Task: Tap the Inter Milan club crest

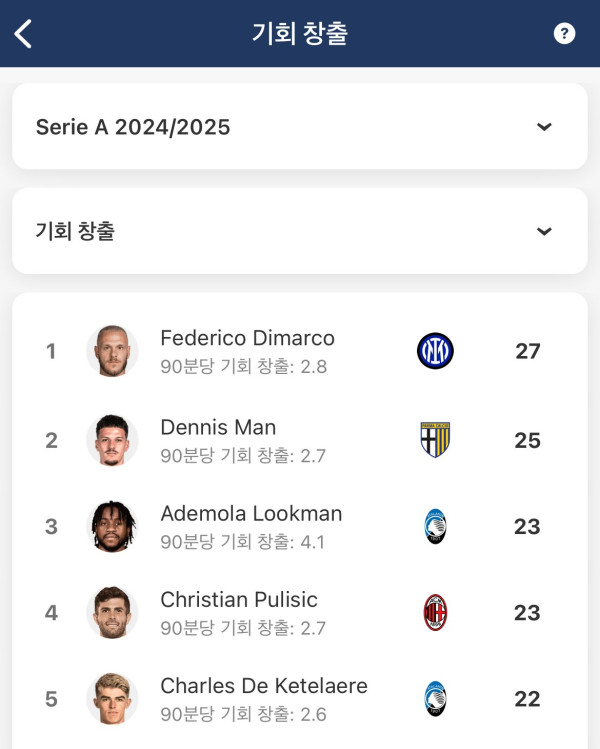Action: (x=435, y=351)
